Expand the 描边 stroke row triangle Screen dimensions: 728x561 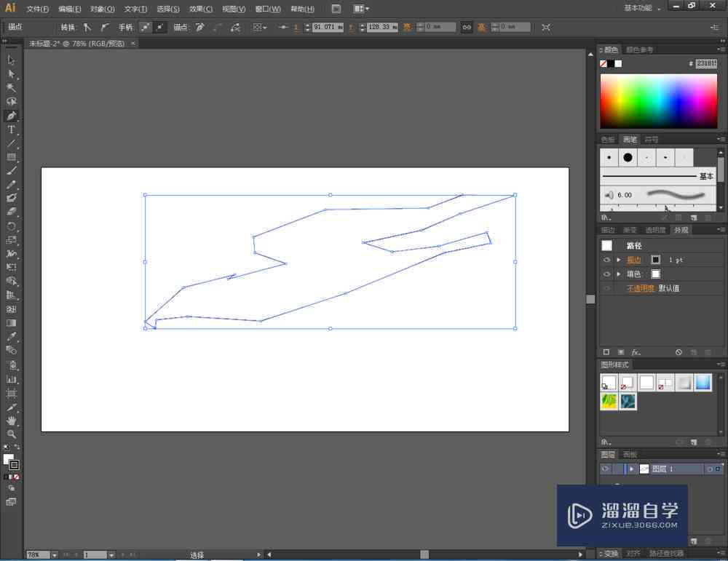tap(618, 260)
